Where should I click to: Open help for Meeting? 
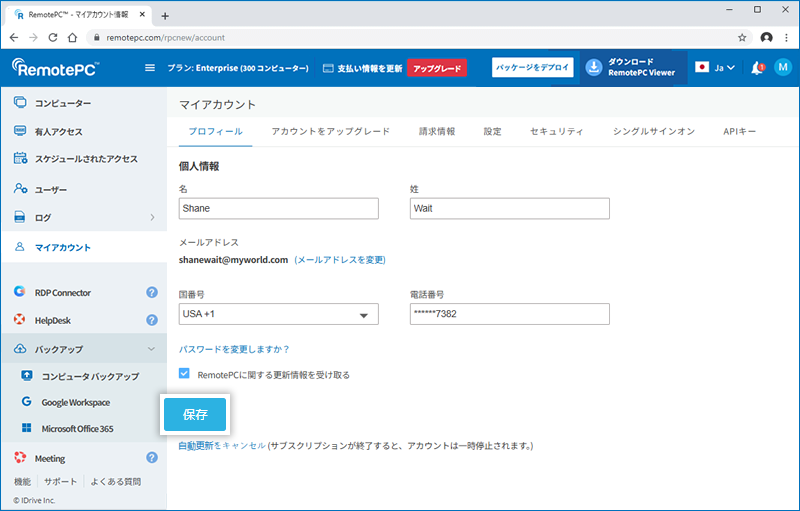[152, 457]
